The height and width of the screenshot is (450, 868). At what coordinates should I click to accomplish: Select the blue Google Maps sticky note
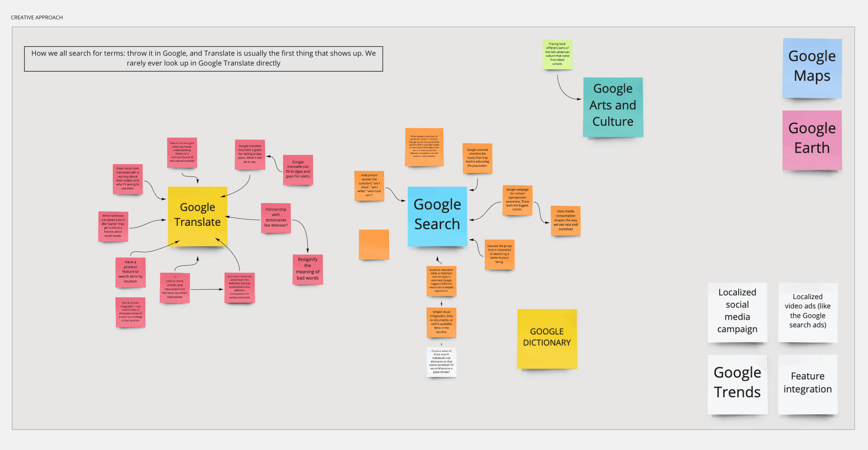[812, 68]
